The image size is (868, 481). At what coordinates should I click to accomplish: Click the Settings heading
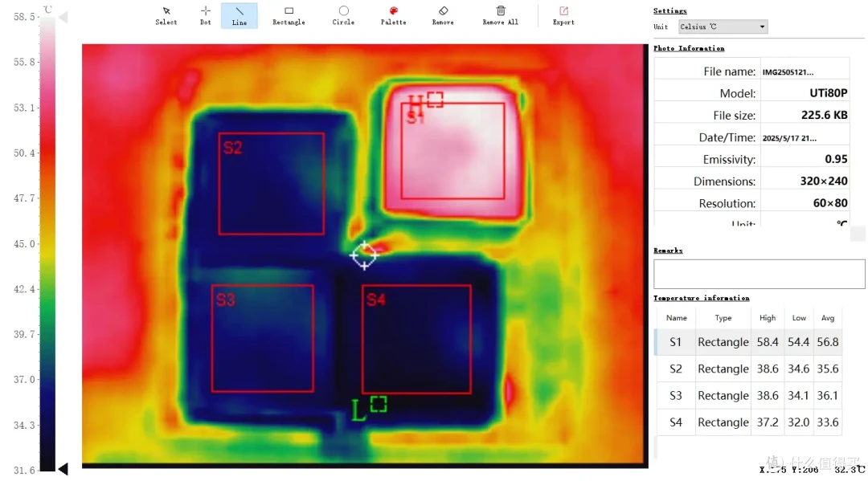point(669,10)
